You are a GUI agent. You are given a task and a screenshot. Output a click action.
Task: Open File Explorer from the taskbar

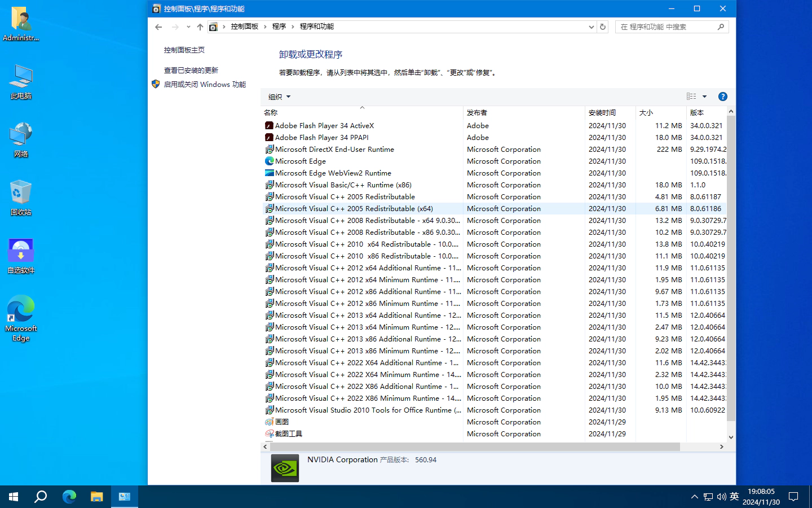[x=97, y=497]
